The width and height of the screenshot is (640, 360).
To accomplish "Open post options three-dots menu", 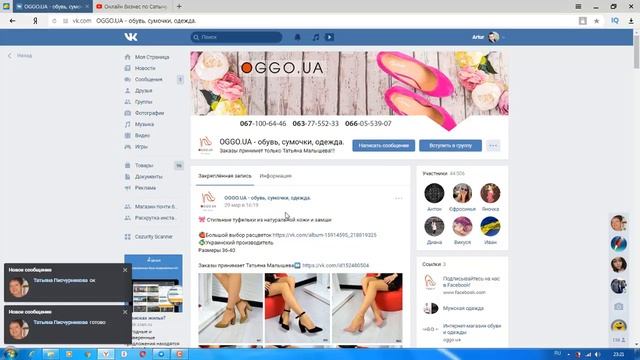I will click(x=398, y=198).
